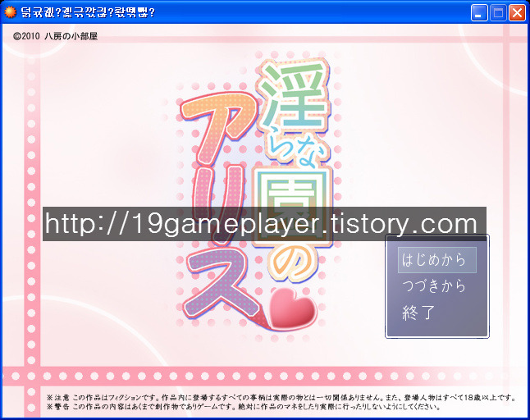Click the garbled window title text
This screenshot has width=530, height=420.
click(88, 12)
